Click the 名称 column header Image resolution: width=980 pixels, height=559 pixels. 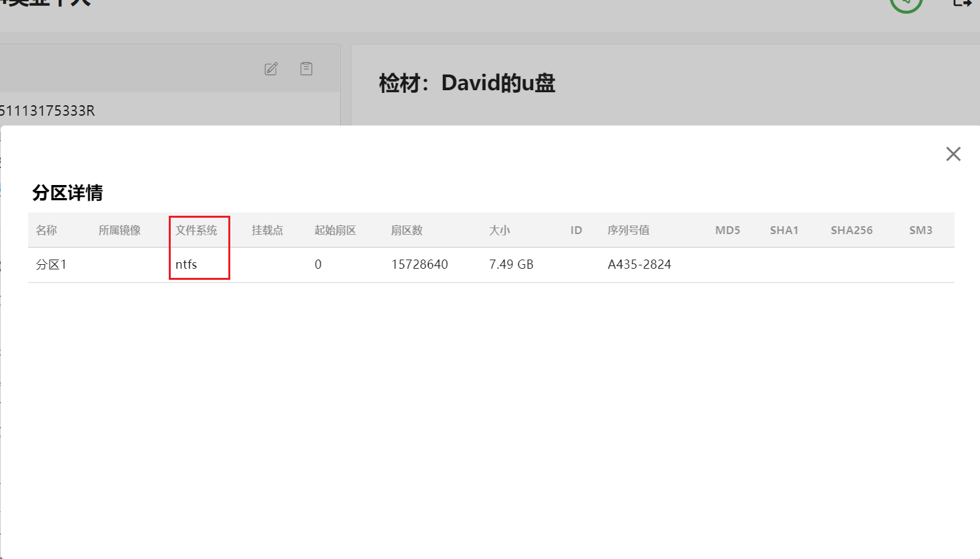click(46, 230)
